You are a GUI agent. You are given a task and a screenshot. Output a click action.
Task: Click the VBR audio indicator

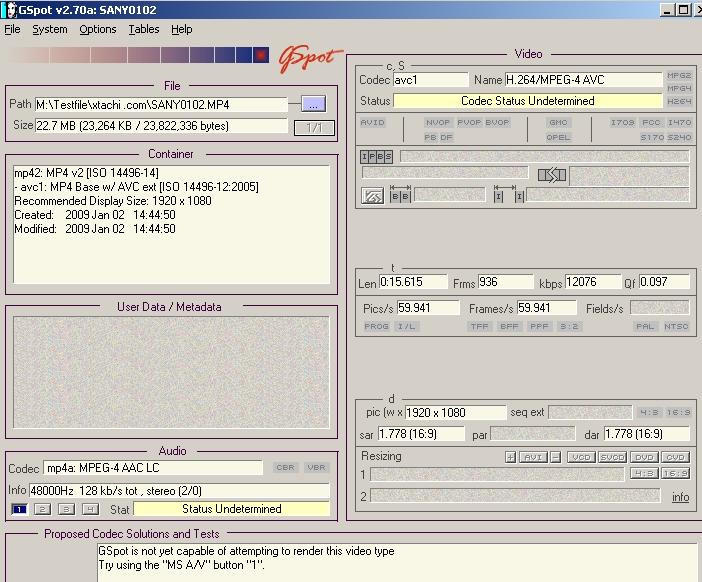(x=316, y=467)
